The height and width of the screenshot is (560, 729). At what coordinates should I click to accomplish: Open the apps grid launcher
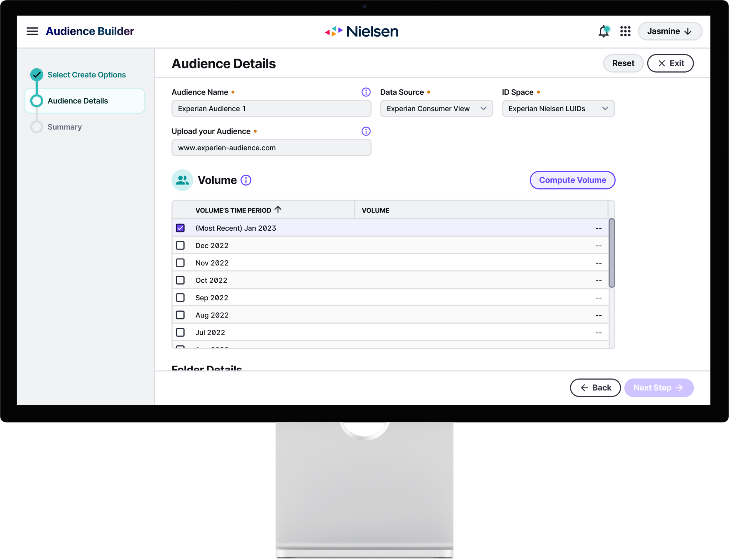click(625, 31)
